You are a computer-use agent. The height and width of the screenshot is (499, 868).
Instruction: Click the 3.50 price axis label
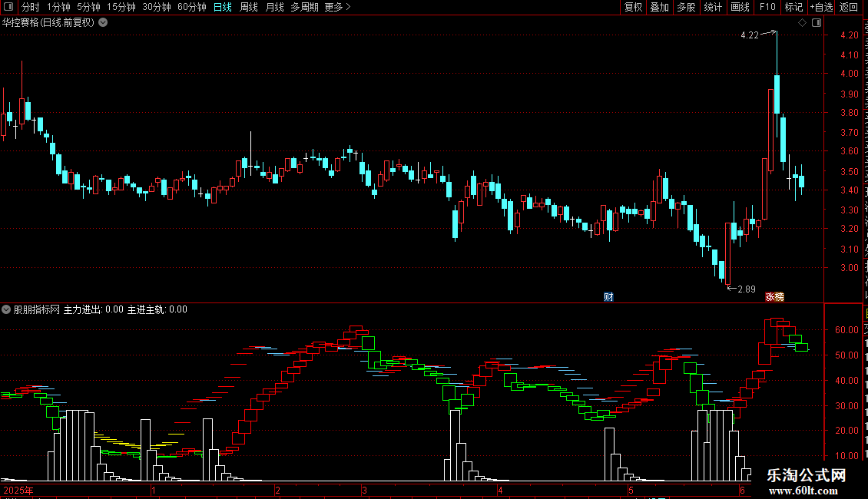(x=849, y=171)
